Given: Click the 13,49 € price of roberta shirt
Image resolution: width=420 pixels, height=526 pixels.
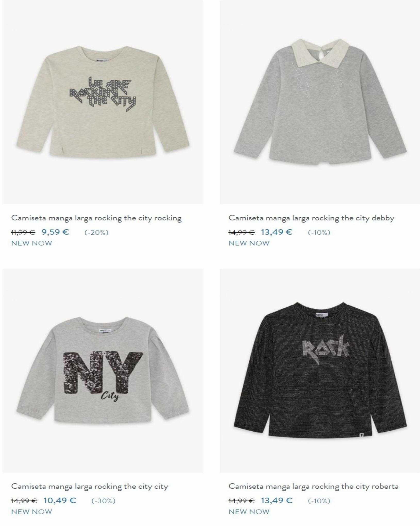Looking at the screenshot, I should (x=277, y=500).
